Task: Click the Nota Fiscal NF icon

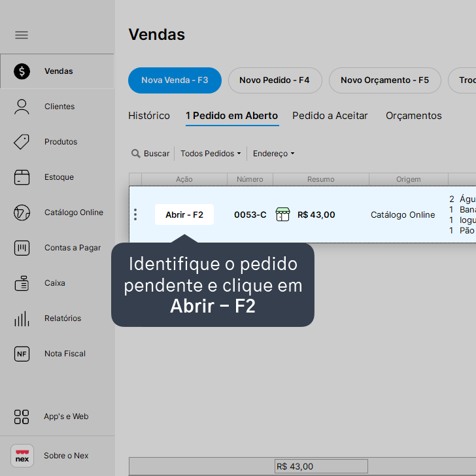Action: [22, 354]
